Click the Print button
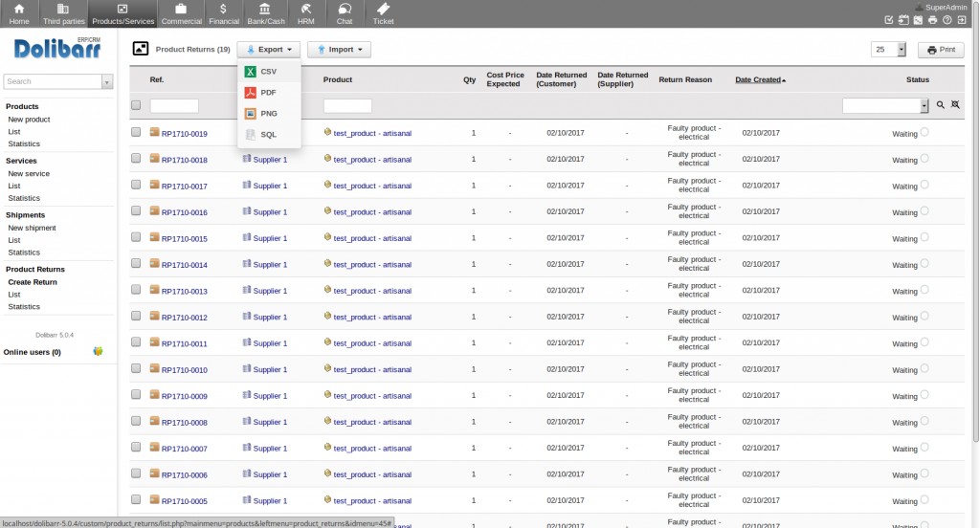980x528 pixels. point(940,50)
